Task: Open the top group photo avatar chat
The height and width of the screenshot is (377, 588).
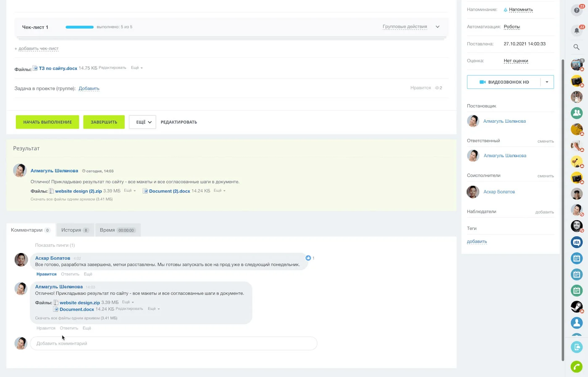Action: [x=577, y=64]
